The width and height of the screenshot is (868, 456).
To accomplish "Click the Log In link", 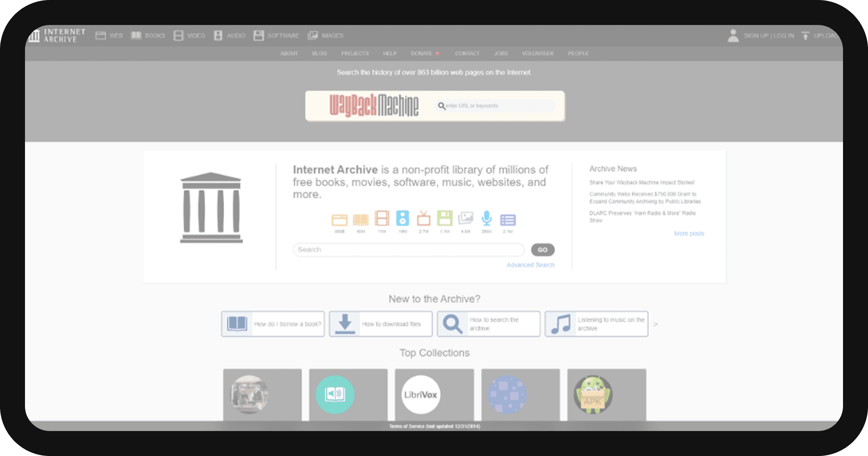I will pos(784,36).
